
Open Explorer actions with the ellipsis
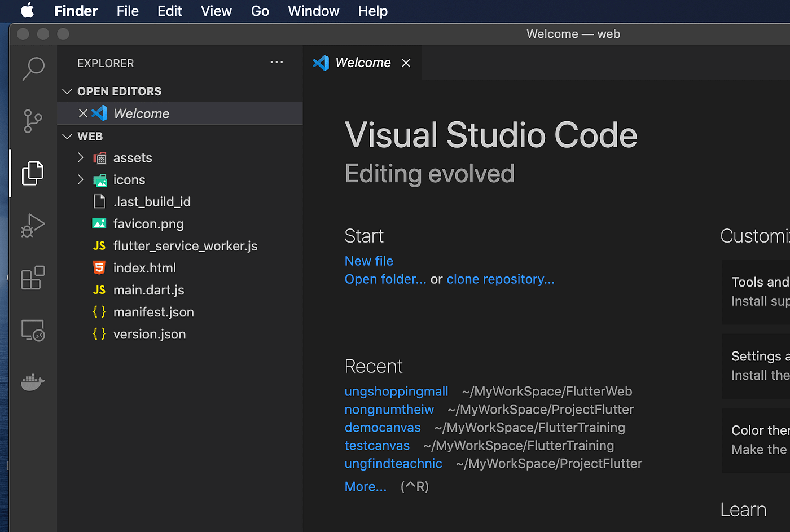276,63
